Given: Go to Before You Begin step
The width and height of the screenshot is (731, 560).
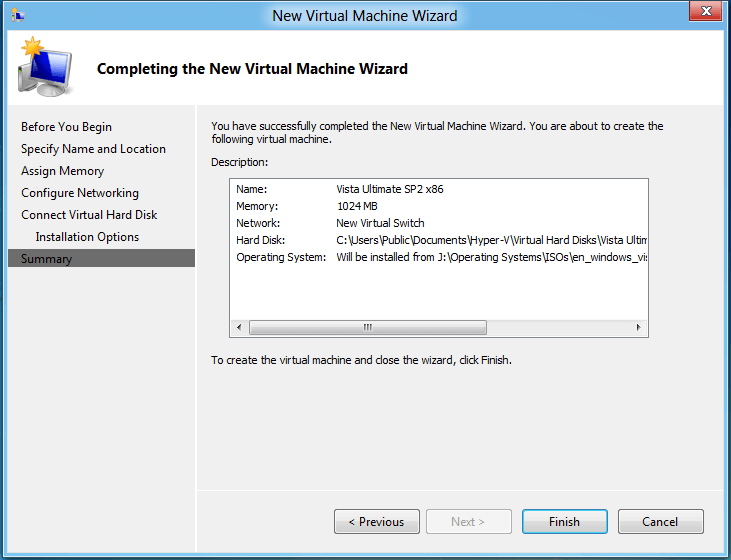Looking at the screenshot, I should [x=66, y=127].
